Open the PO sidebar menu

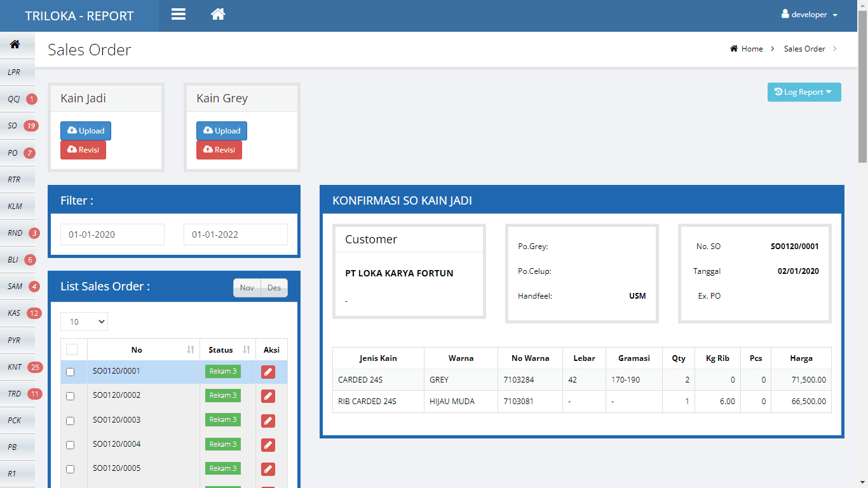(x=17, y=152)
